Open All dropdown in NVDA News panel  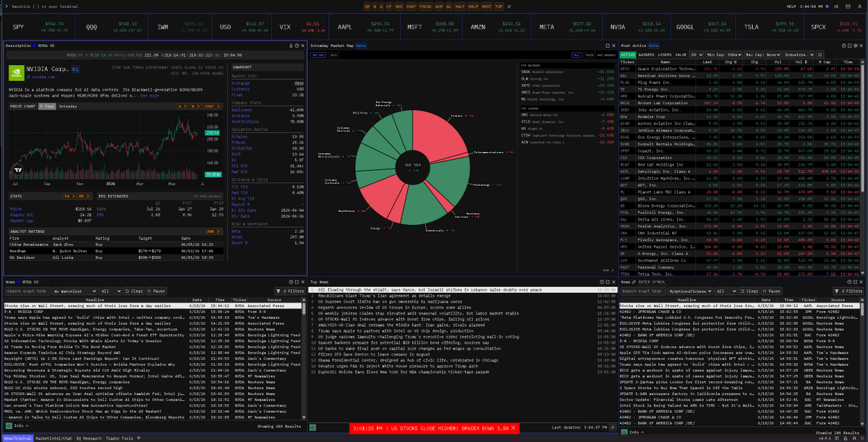pyautogui.click(x=110, y=291)
